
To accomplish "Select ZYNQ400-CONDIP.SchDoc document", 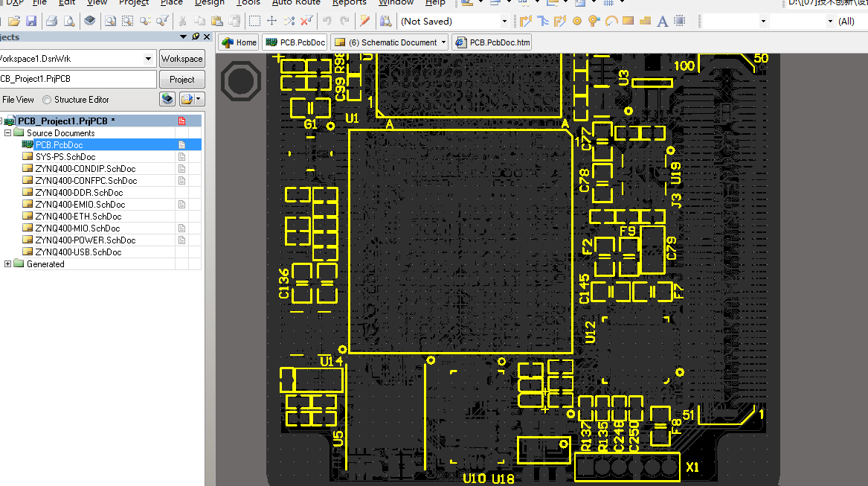I will (86, 168).
